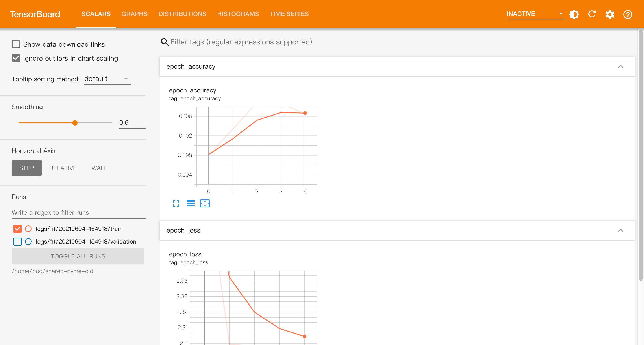This screenshot has height=345, width=644.
Task: Click the last data point on epoch_loss
Action: tap(305, 336)
